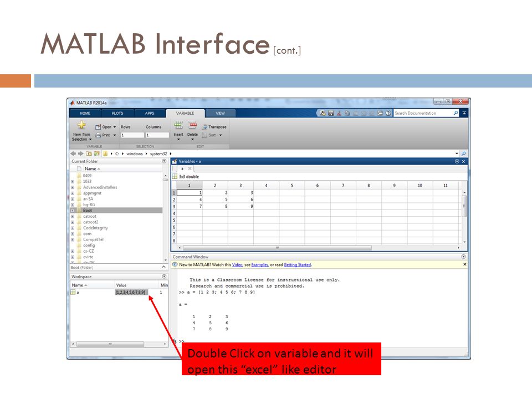This screenshot has height=399, width=532.
Task: Go forward using the right arrow
Action: (81, 154)
